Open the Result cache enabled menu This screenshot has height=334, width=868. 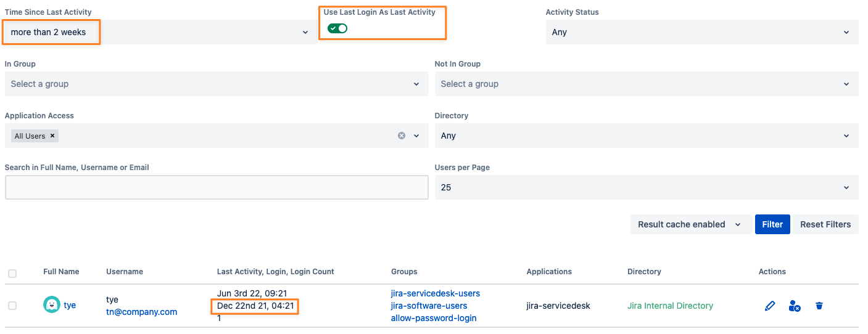point(689,224)
